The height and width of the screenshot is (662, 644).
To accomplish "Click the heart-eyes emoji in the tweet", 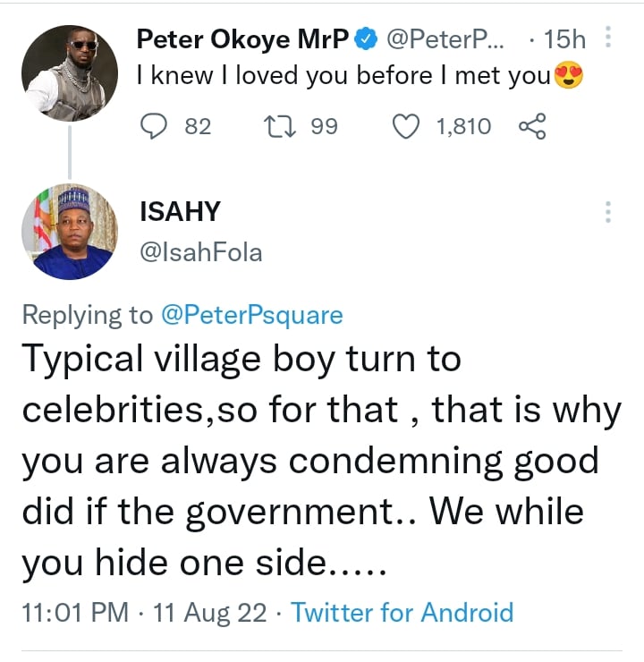I will point(569,77).
